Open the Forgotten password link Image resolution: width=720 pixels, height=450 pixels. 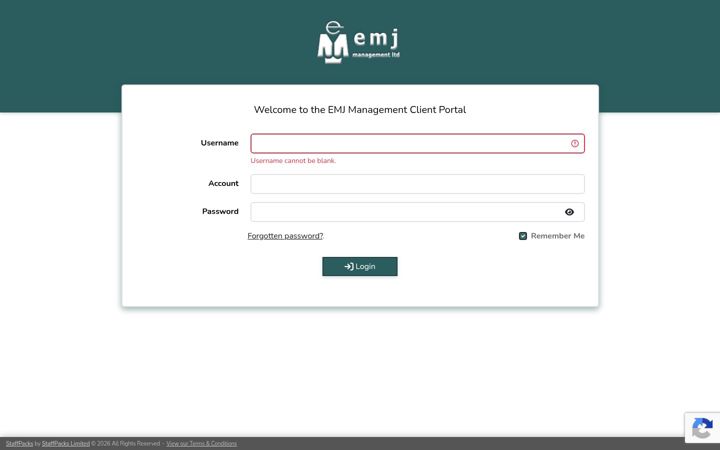click(285, 236)
